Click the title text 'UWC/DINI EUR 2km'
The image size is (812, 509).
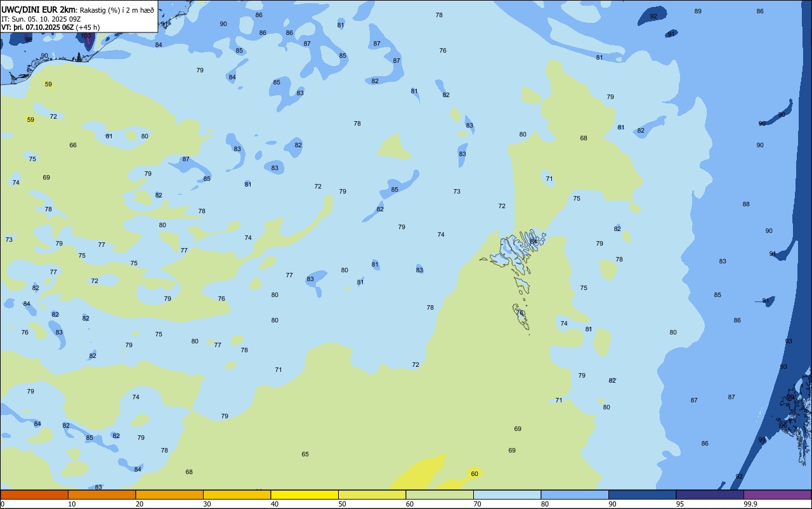39,10
